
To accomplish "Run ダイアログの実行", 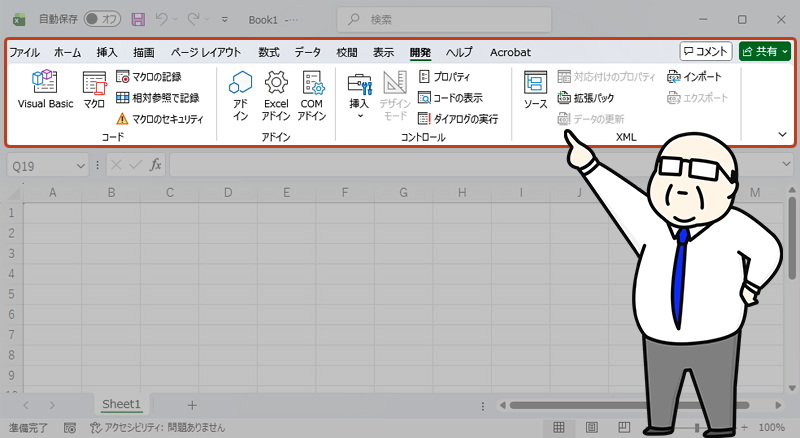I will (458, 119).
